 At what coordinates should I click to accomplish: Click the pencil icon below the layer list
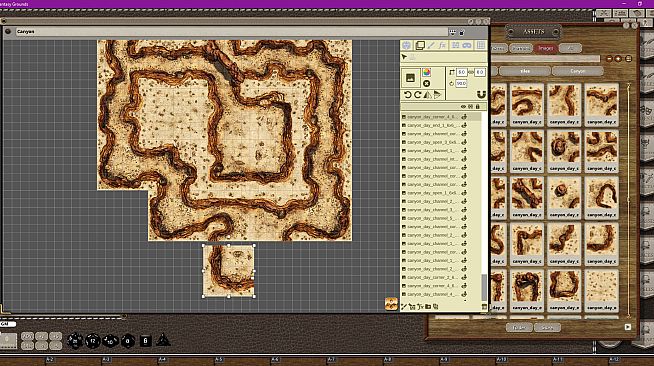click(404, 307)
